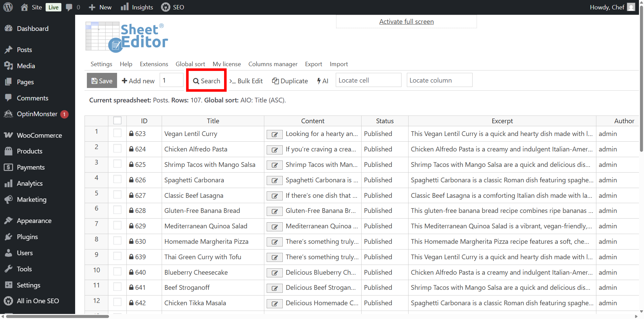Expand the Extensions menu
This screenshot has width=644, height=319.
pos(154,64)
